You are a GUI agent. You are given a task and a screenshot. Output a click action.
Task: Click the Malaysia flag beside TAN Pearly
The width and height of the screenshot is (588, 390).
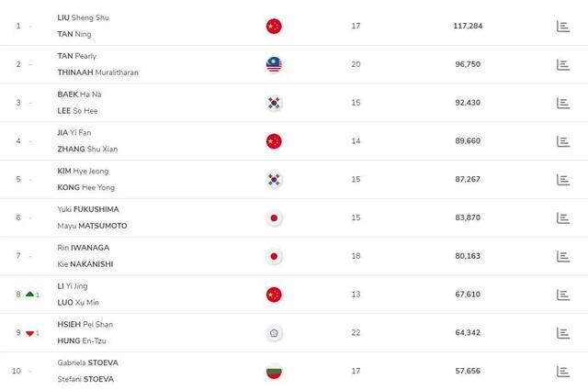tap(273, 64)
